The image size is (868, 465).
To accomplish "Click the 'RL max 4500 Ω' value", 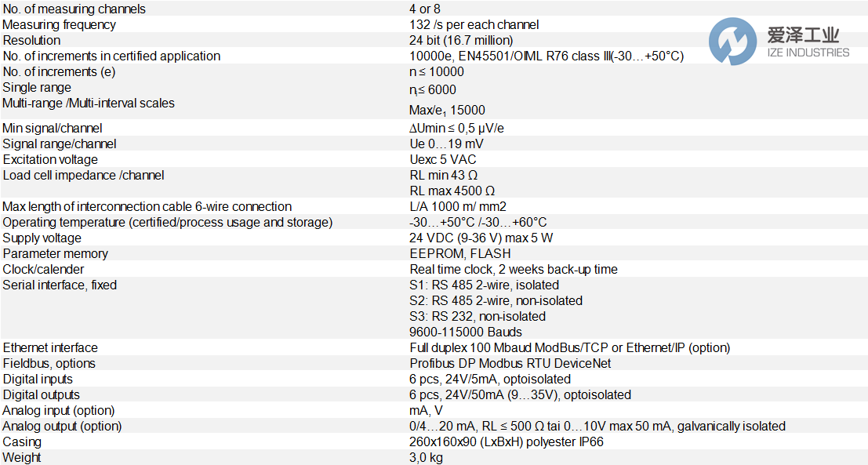I will click(x=452, y=191).
